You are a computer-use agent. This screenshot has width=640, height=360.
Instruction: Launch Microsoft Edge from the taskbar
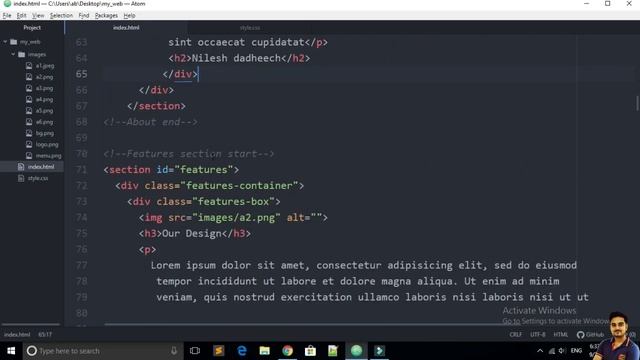242,351
